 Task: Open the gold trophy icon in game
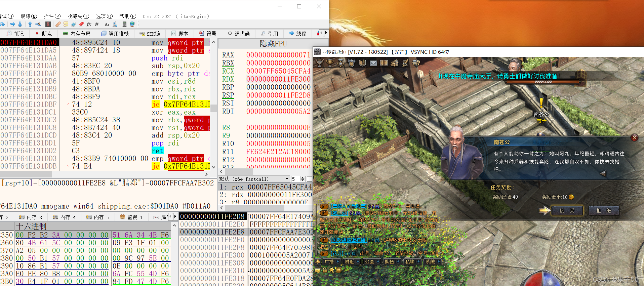pos(330,63)
